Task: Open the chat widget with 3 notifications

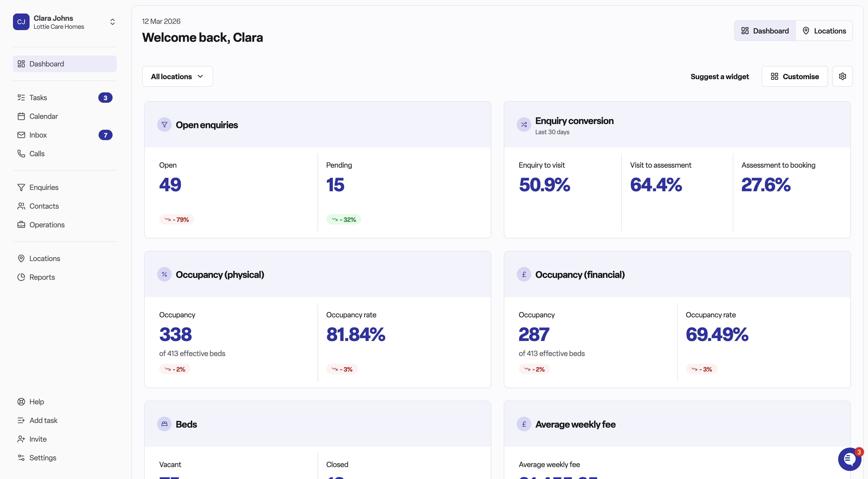Action: (x=850, y=459)
